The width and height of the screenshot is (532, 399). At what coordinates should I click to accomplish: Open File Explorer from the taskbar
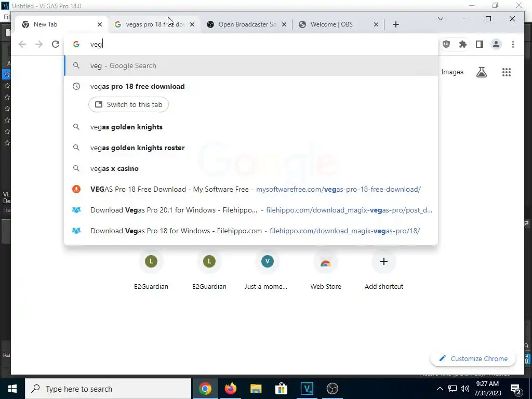(256, 389)
